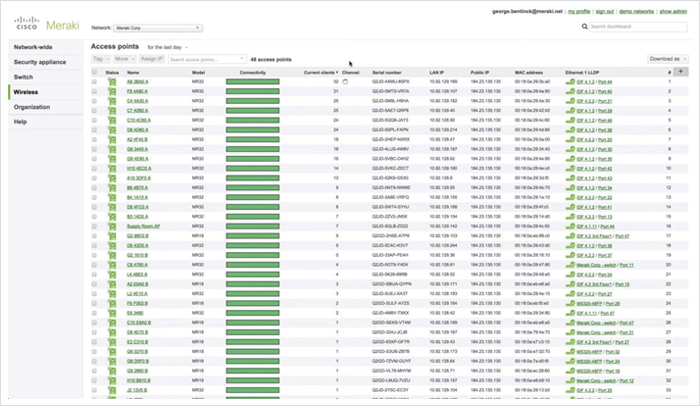Click the LLDP switch icon in row 27
700x406 pixels.
tap(570, 332)
